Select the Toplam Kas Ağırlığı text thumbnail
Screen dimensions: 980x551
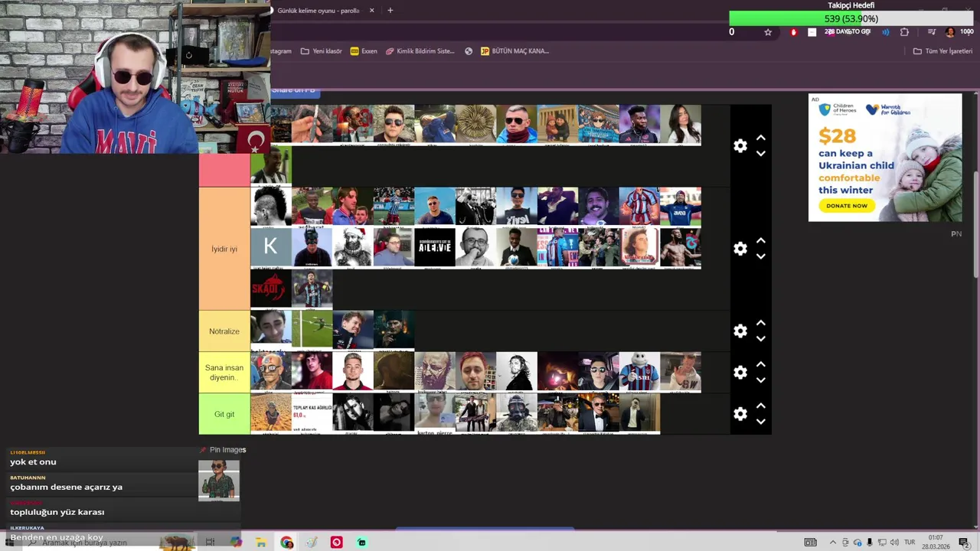coord(312,412)
